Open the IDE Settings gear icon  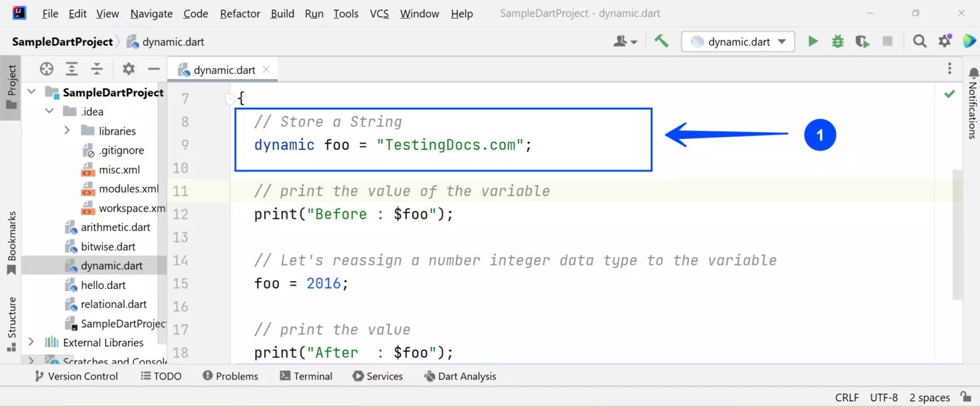click(944, 40)
